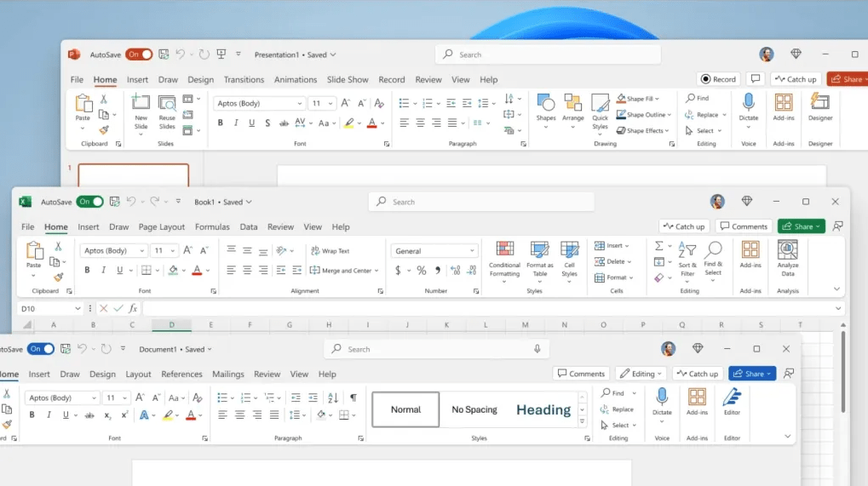Open Reuse Slides in PowerPoint
Viewport: 868px width, 486px height.
pos(167,112)
